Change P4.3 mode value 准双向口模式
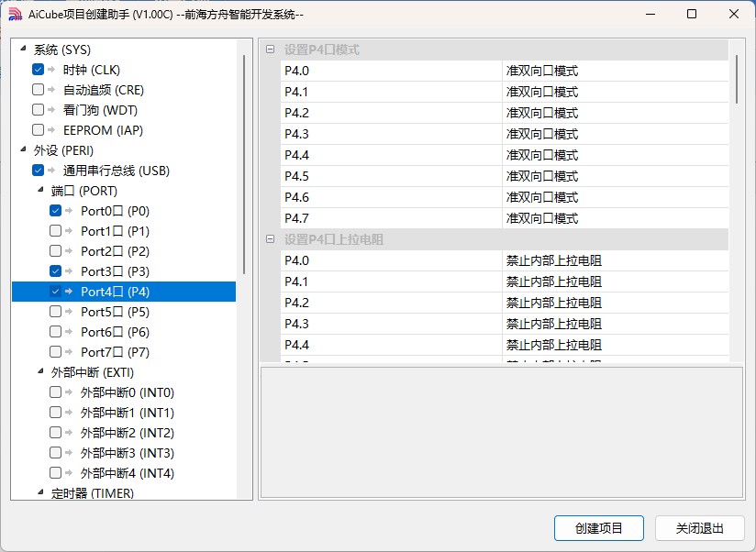 tap(615, 134)
